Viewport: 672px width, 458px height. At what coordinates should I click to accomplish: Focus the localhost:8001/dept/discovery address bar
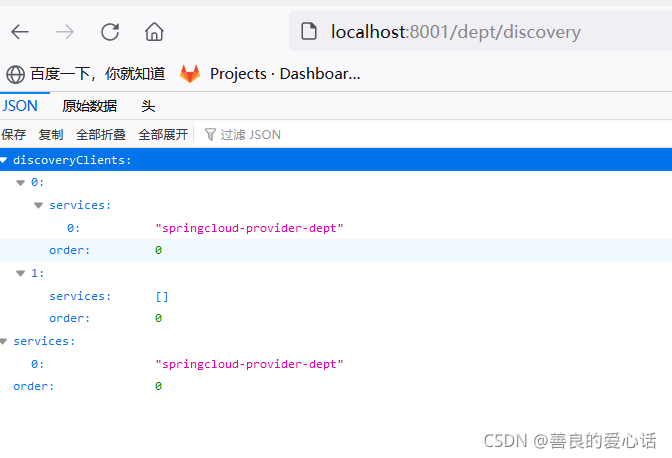[x=480, y=31]
